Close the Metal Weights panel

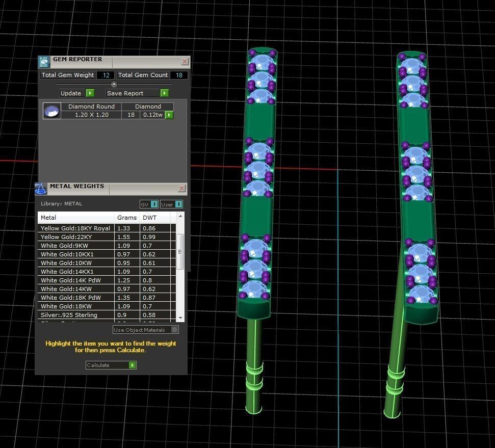pyautogui.click(x=181, y=189)
